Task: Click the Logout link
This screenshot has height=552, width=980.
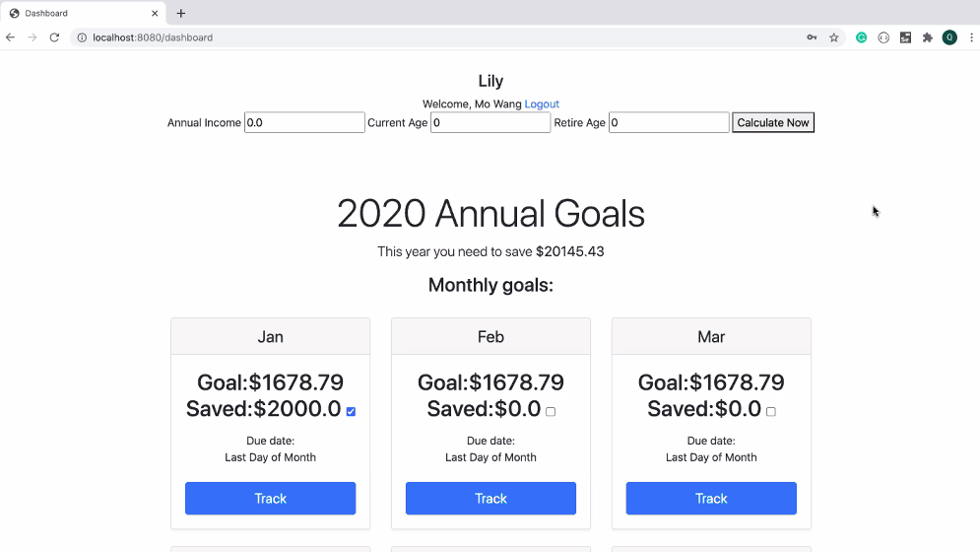Action: 542,103
